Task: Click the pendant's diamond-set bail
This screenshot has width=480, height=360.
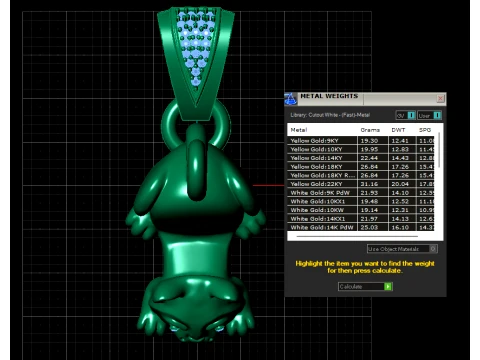Action: coord(196,63)
